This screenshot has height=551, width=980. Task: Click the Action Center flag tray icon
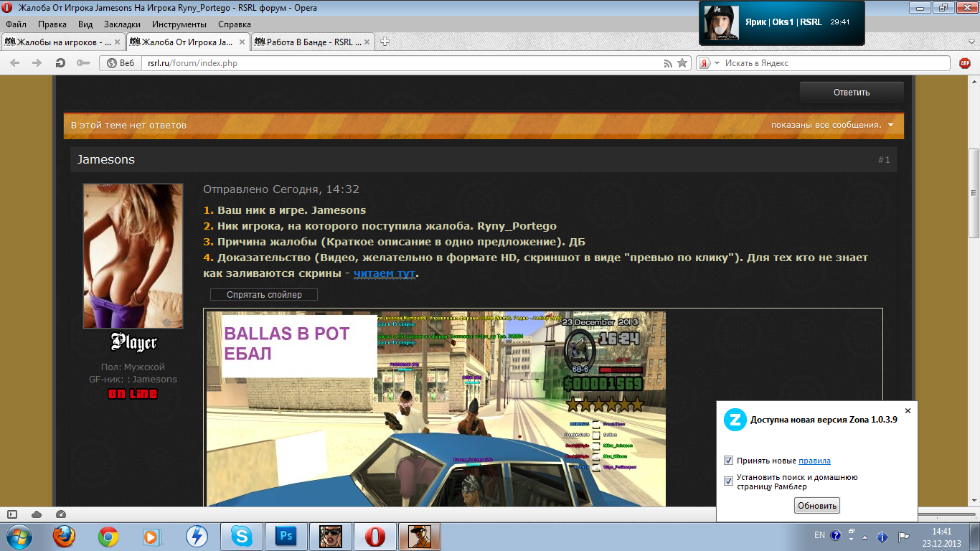903,536
